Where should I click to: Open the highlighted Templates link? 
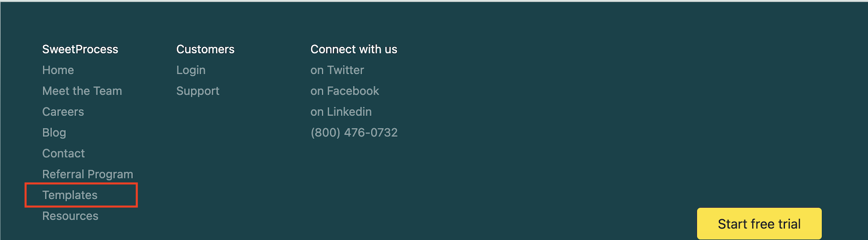coord(70,195)
